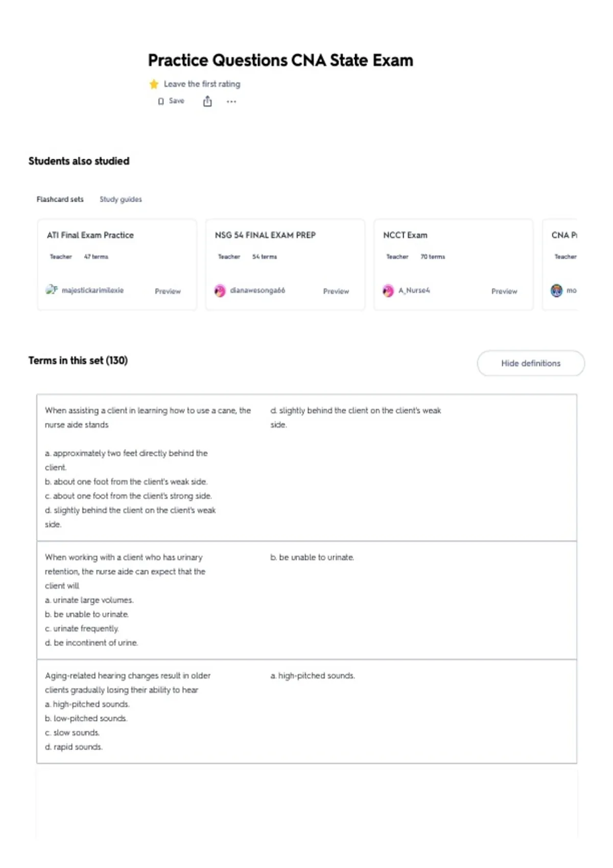Preview the ATI Final Exam Practice set
Screen dimensions: 613x868
click(x=168, y=291)
